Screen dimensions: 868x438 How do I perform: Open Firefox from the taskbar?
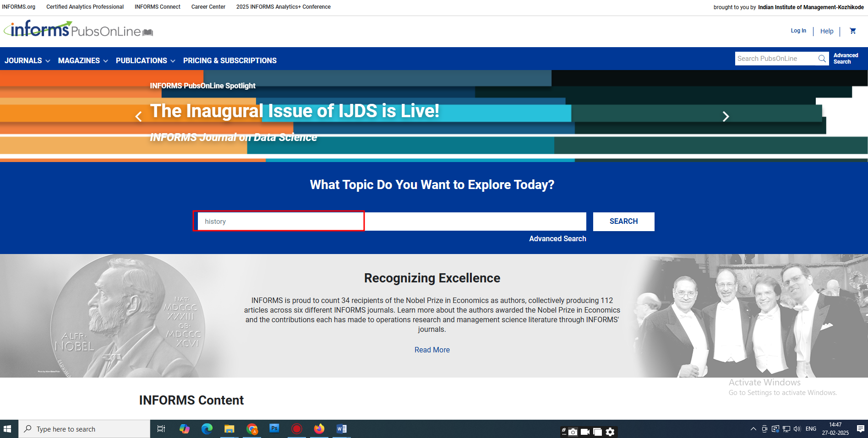319,429
